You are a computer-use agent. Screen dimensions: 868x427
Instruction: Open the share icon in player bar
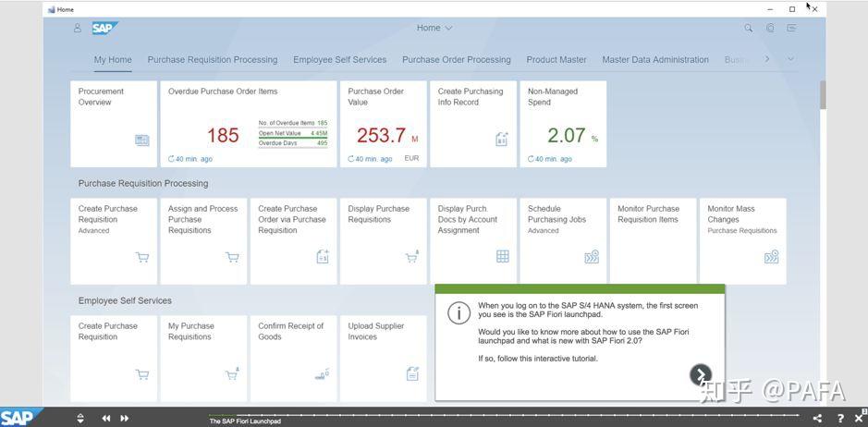(817, 419)
